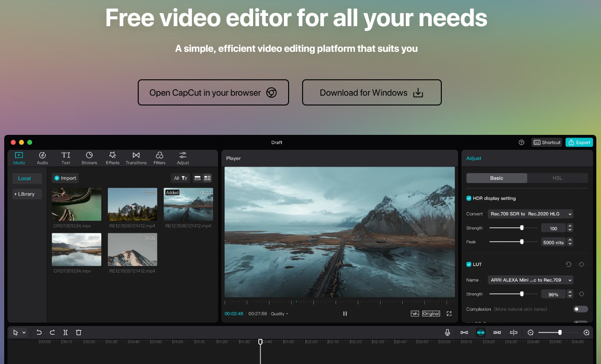Click the Original ratio button in player
Viewport: 601px width, 364px height.
pyautogui.click(x=431, y=314)
